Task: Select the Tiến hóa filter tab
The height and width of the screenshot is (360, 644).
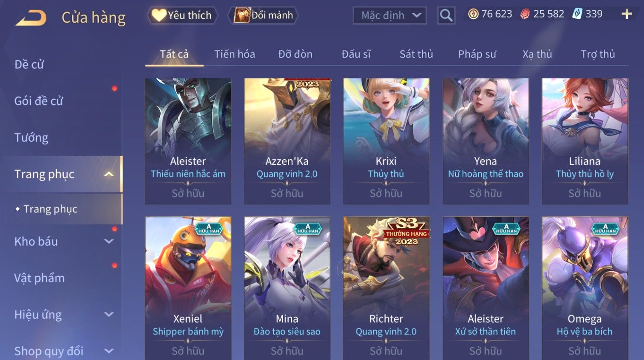Action: (234, 54)
